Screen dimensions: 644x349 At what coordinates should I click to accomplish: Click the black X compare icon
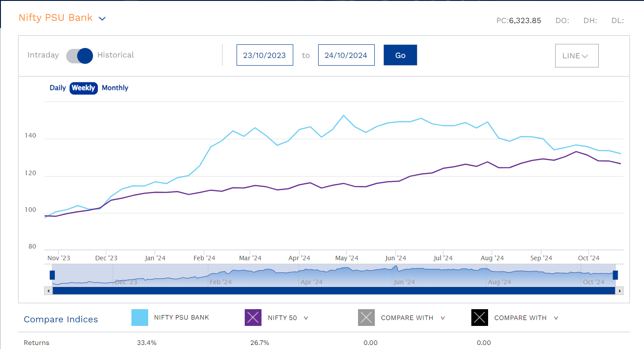pyautogui.click(x=479, y=318)
